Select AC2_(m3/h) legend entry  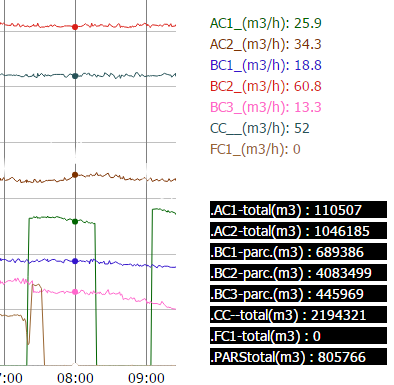pyautogui.click(x=266, y=44)
